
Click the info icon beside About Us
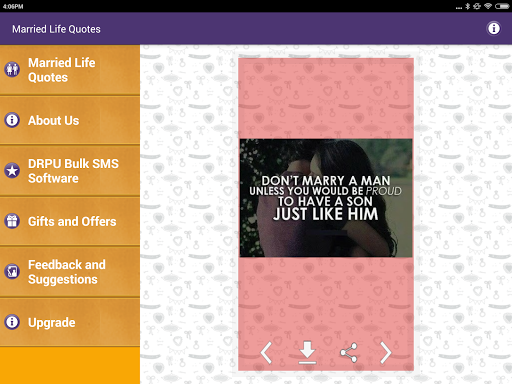[12, 120]
